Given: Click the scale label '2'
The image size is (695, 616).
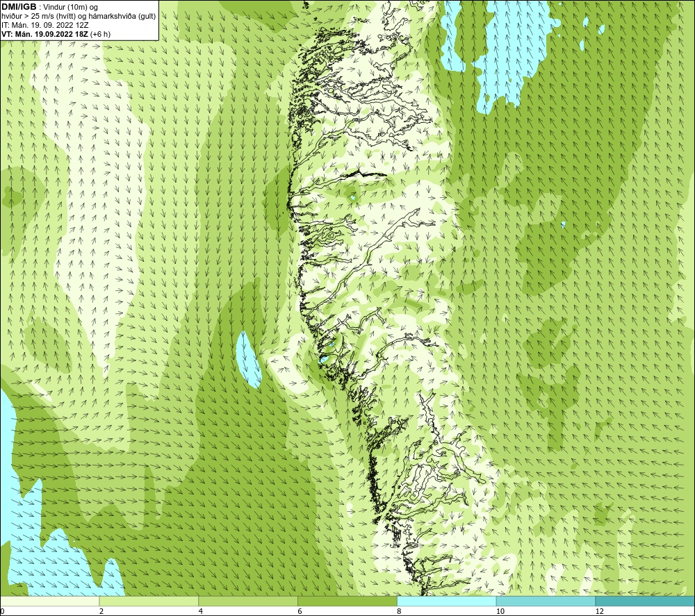Looking at the screenshot, I should (101, 611).
